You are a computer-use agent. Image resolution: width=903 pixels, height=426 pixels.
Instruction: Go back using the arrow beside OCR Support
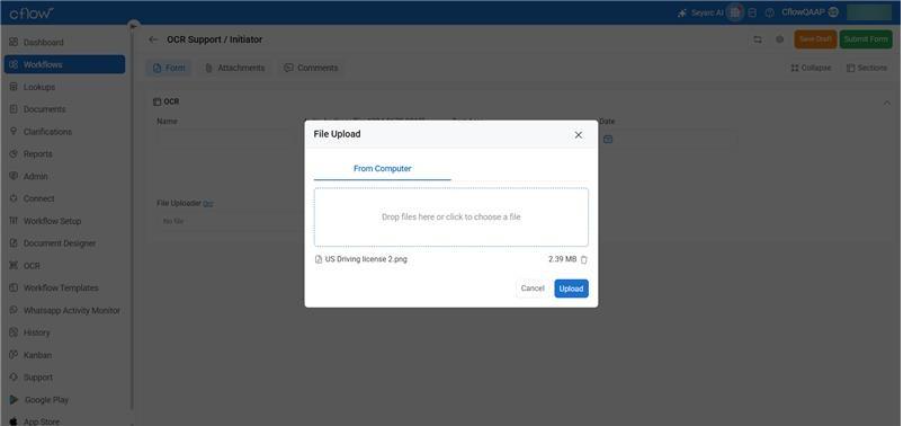tap(153, 40)
